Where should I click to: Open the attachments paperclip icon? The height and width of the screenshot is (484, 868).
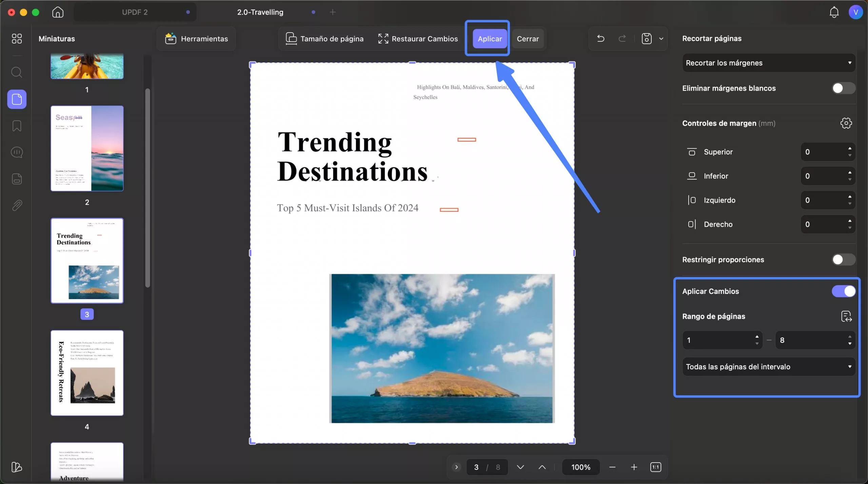coord(17,205)
